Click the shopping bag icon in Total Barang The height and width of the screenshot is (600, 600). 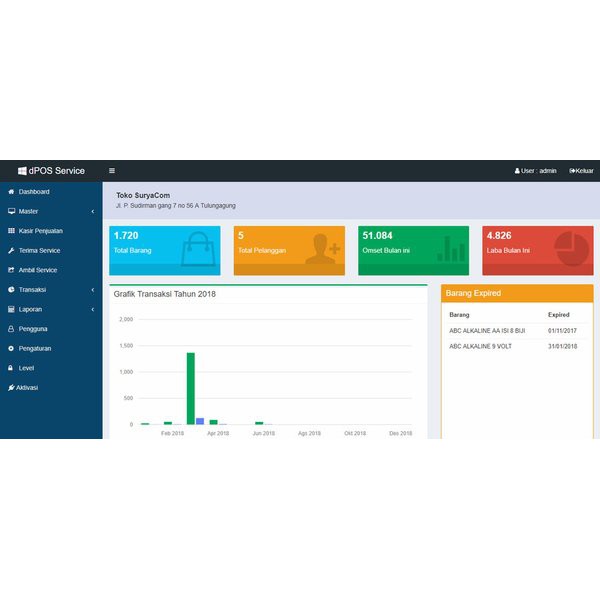(198, 249)
